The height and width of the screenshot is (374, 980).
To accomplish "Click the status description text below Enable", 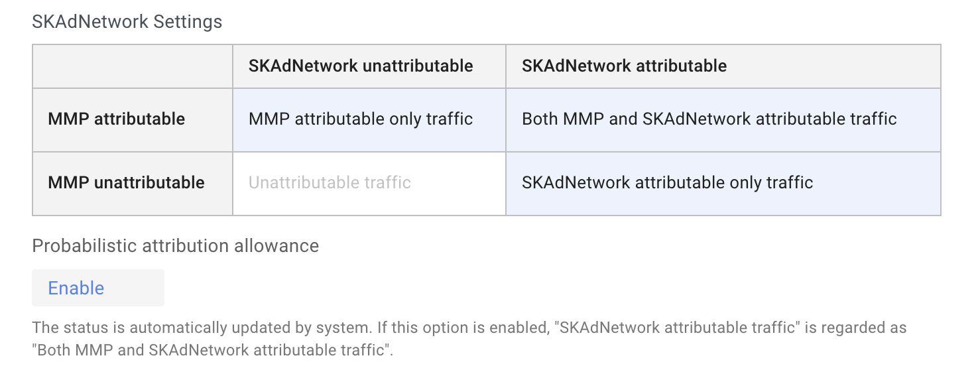I will (x=469, y=338).
